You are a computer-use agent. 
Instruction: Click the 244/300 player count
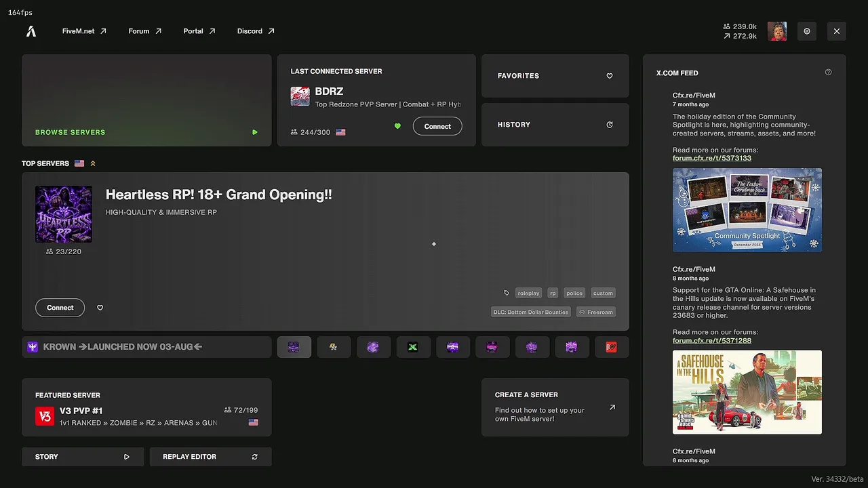click(311, 132)
